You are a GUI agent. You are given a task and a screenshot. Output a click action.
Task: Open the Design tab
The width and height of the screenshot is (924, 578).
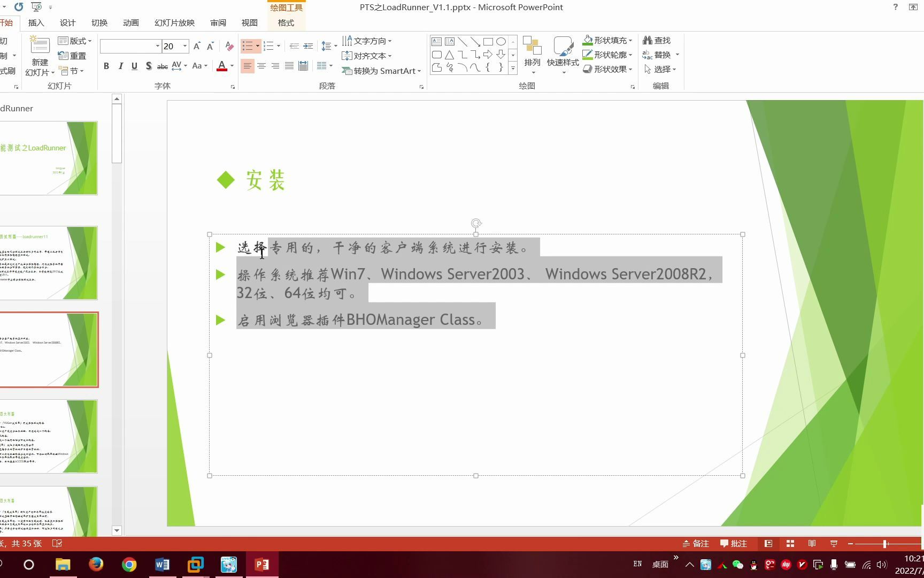pyautogui.click(x=68, y=23)
